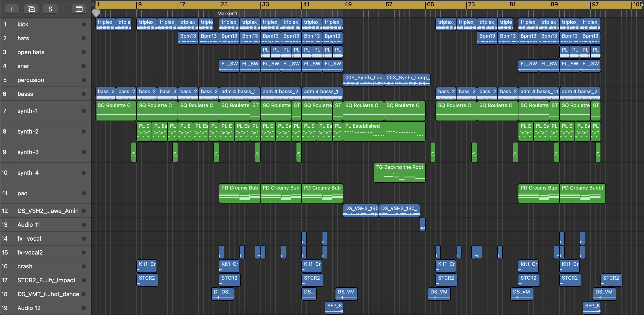Image resolution: width=644 pixels, height=315 pixels.
Task: Toggle the hats track dot indicator
Action: tap(83, 38)
